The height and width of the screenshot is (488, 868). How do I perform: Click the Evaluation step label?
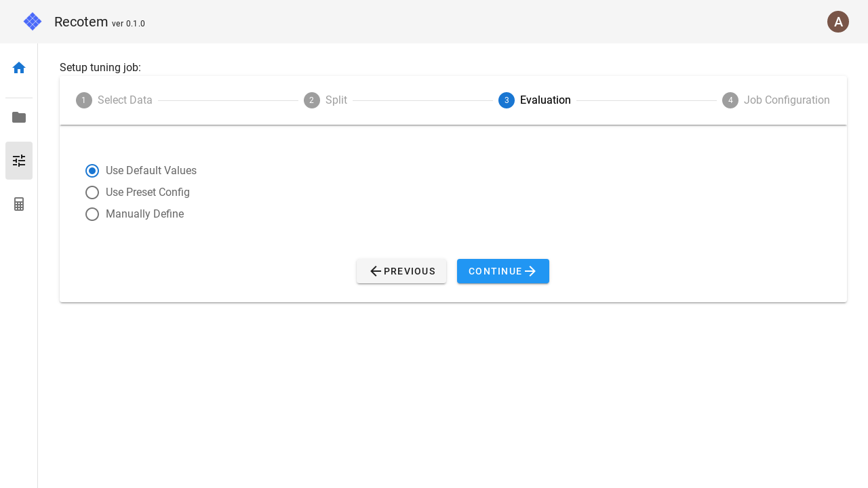[545, 100]
